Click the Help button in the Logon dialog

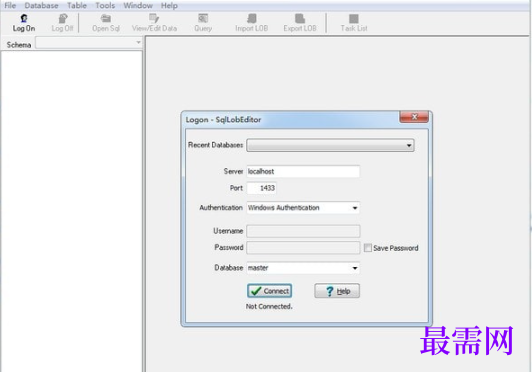pos(337,291)
